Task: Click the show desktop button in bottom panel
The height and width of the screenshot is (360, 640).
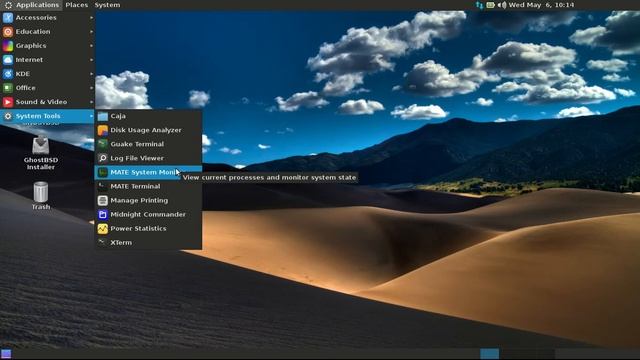Action: [6, 353]
